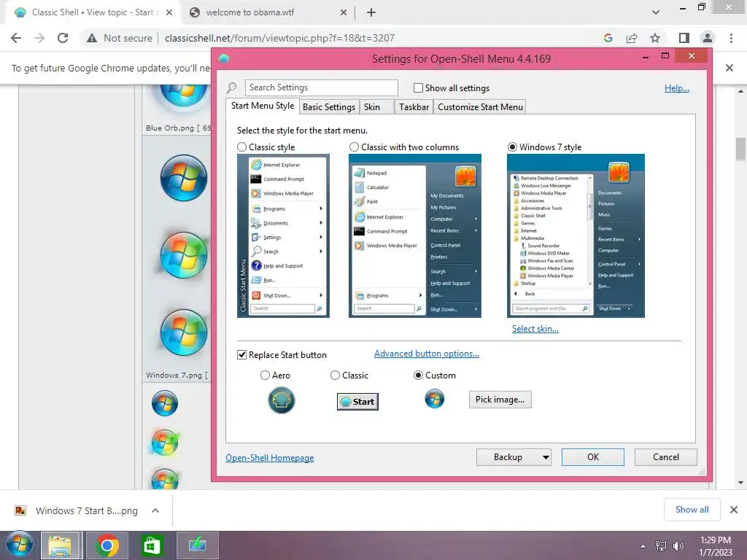This screenshot has height=560, width=747.
Task: Click Chrome's back navigation arrow
Action: (x=16, y=38)
